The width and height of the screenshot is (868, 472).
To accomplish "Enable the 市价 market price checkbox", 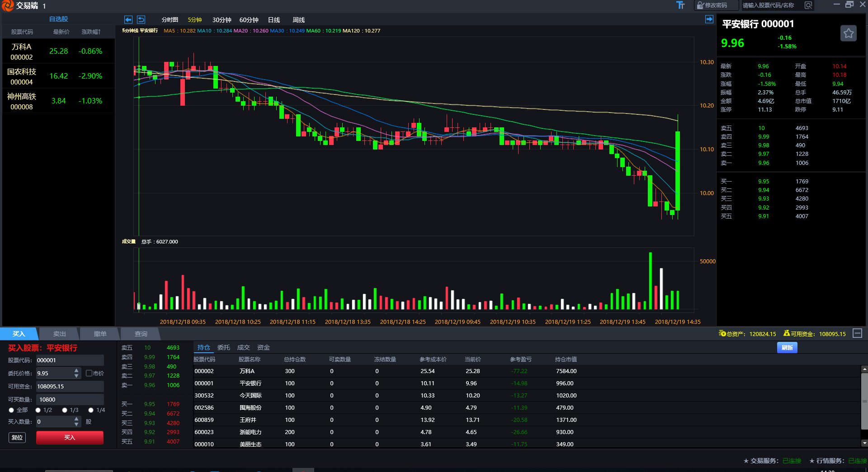I will coord(89,373).
